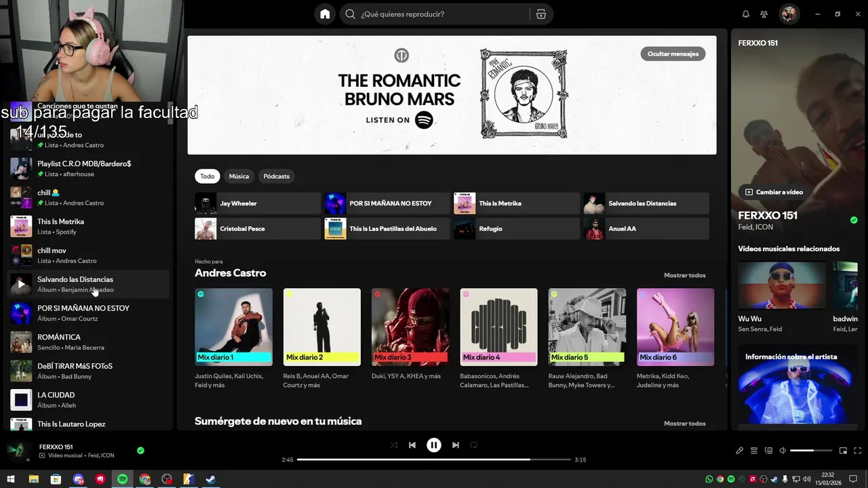Open the Jay Wheeler shortcut card

(258, 203)
